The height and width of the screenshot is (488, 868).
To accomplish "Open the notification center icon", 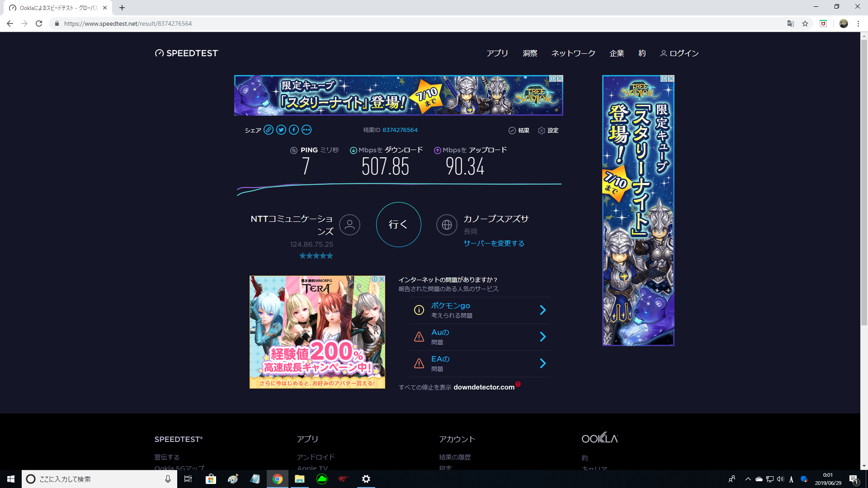I will click(x=854, y=479).
